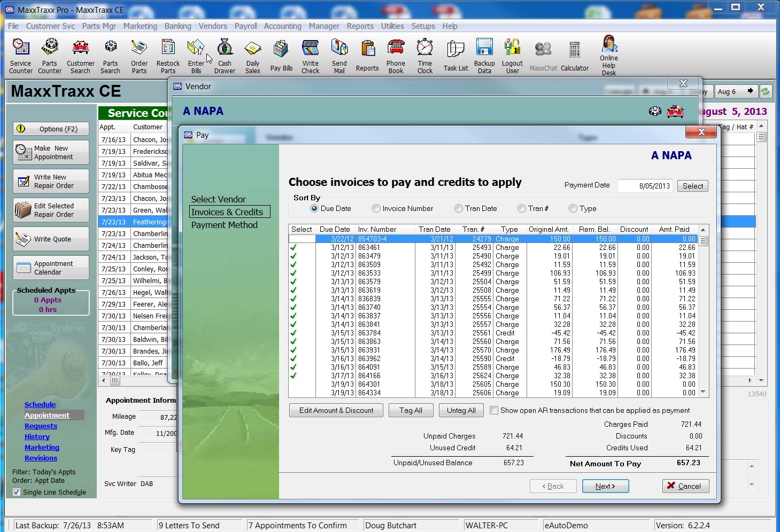The height and width of the screenshot is (532, 780).
Task: Click the Untag All button
Action: (461, 410)
